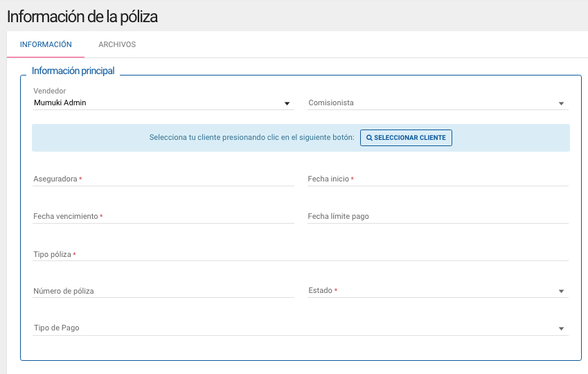Click the Información de la póliza page title
Viewport: 588px width, 374px height.
point(82,17)
